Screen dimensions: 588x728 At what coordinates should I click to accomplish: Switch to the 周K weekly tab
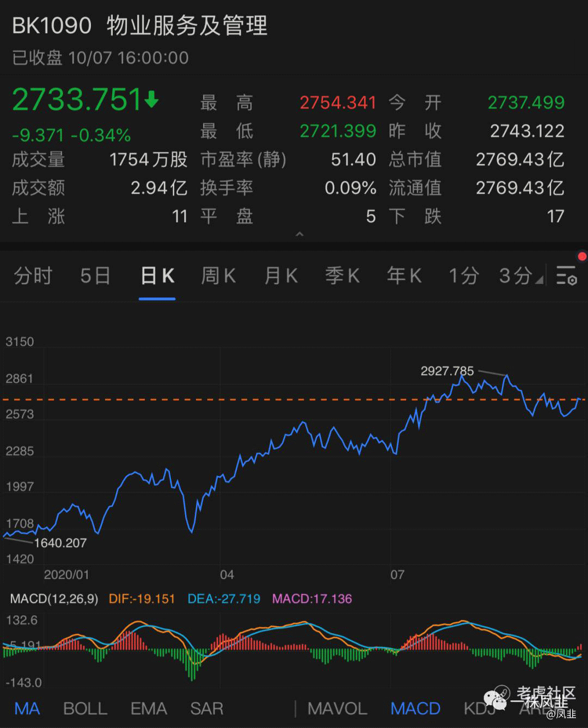pyautogui.click(x=218, y=276)
